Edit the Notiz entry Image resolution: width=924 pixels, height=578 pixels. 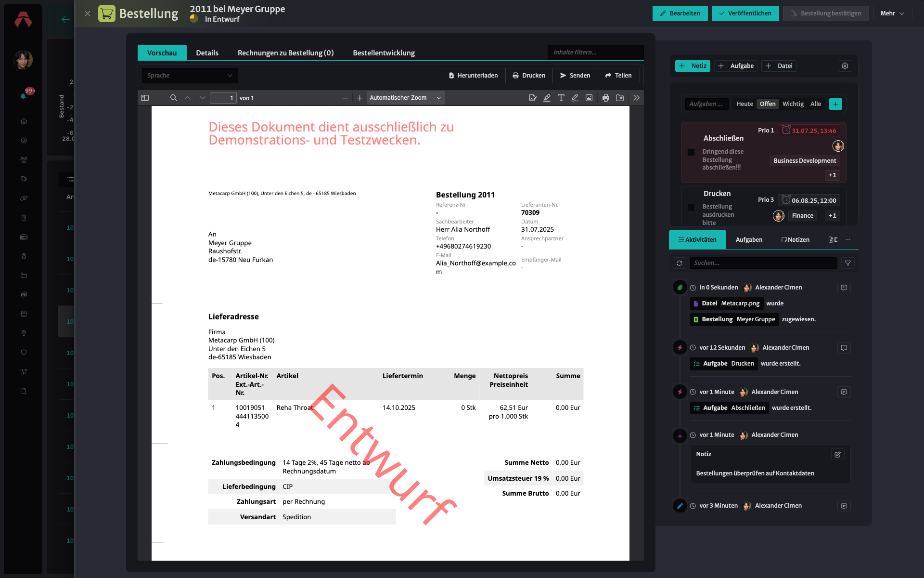coord(837,454)
